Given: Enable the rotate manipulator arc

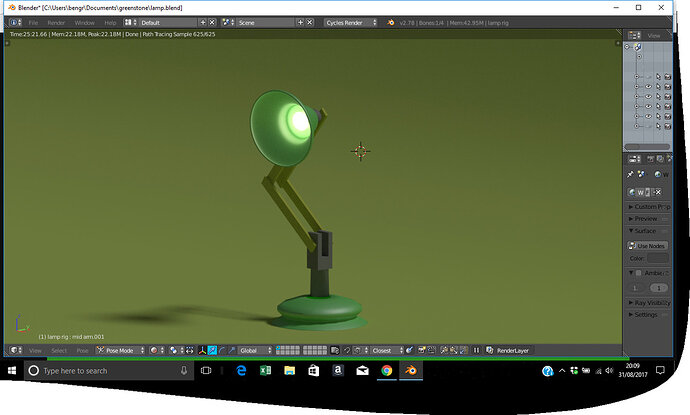Looking at the screenshot, I should pos(222,350).
